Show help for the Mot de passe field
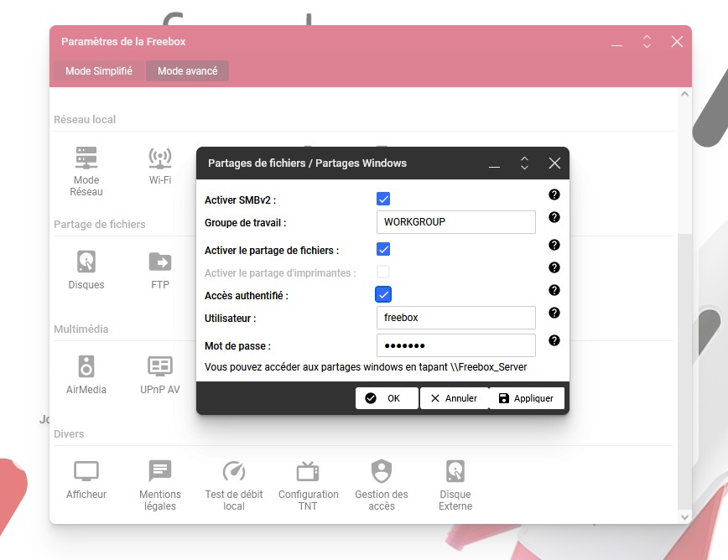This screenshot has height=560, width=728. pyautogui.click(x=554, y=341)
